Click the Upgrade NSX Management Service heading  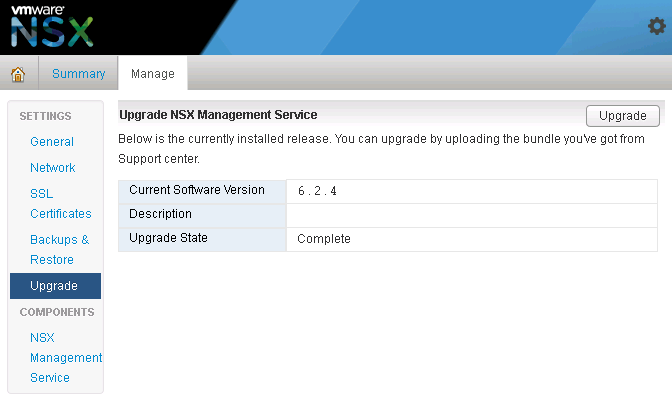click(x=218, y=115)
